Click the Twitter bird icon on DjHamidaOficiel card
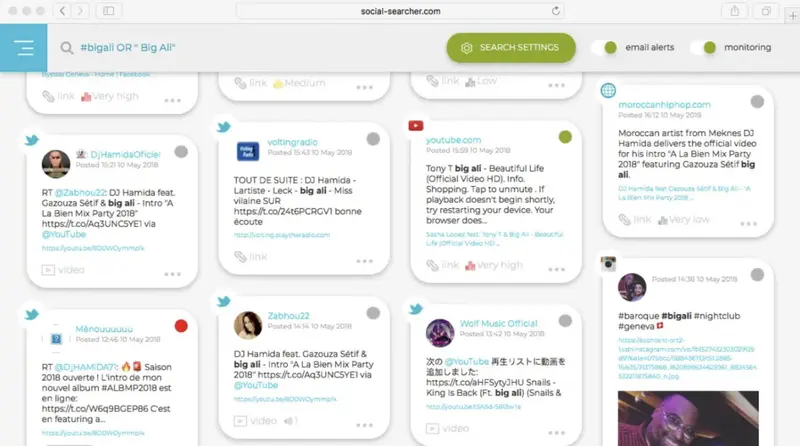Screen dimensions: 800x446 (30, 140)
